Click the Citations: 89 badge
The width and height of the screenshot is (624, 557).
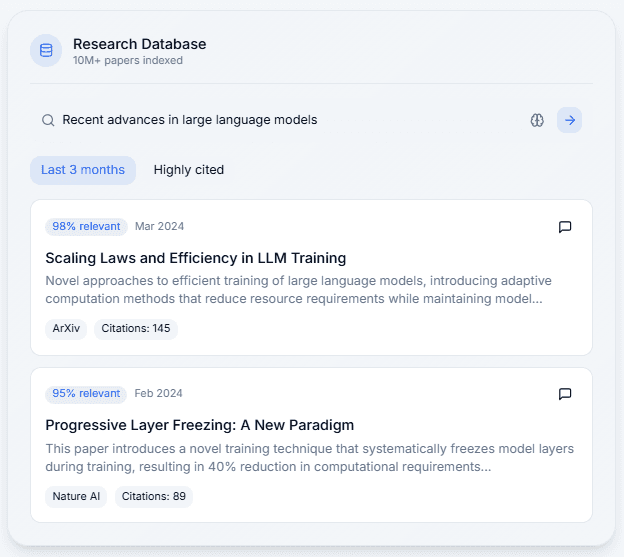pyautogui.click(x=154, y=496)
